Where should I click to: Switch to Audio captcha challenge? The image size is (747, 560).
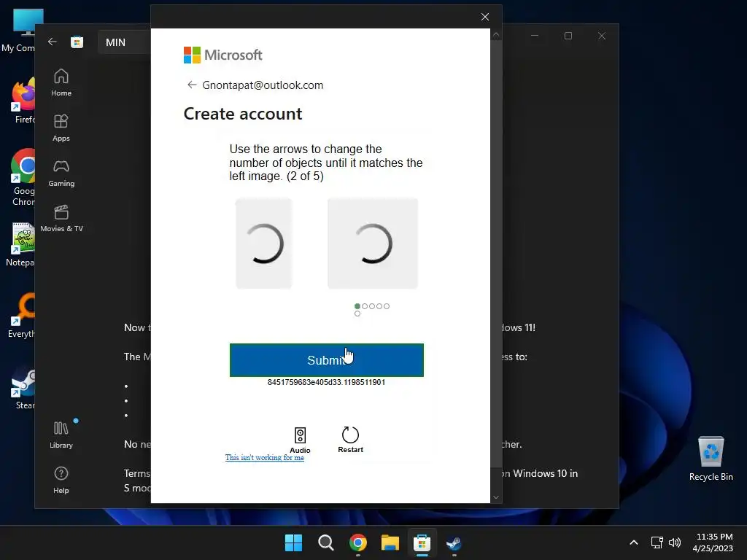click(300, 440)
